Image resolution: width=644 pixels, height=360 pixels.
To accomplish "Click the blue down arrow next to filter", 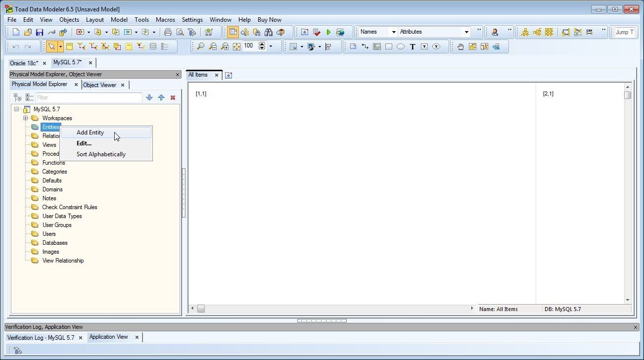I will [x=149, y=97].
